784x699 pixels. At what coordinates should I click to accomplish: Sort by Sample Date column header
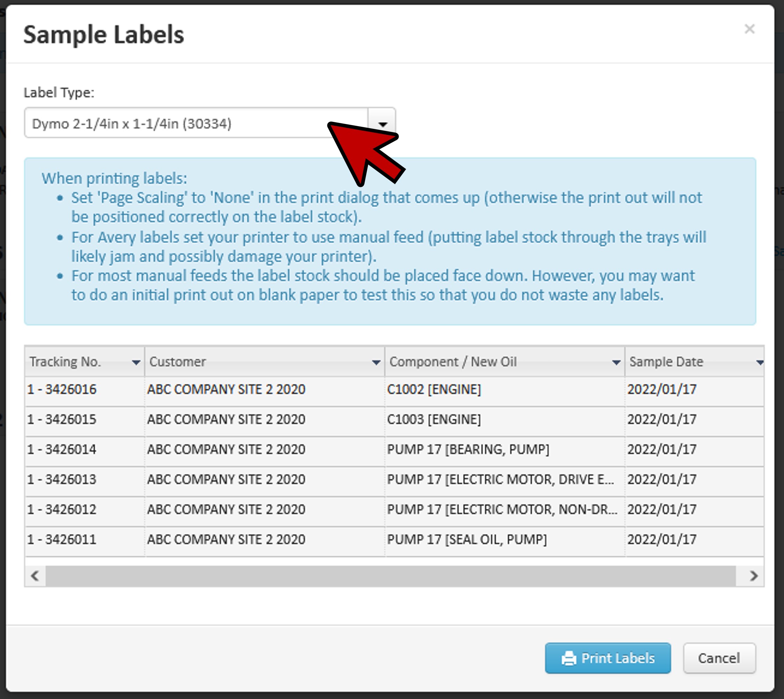click(666, 362)
